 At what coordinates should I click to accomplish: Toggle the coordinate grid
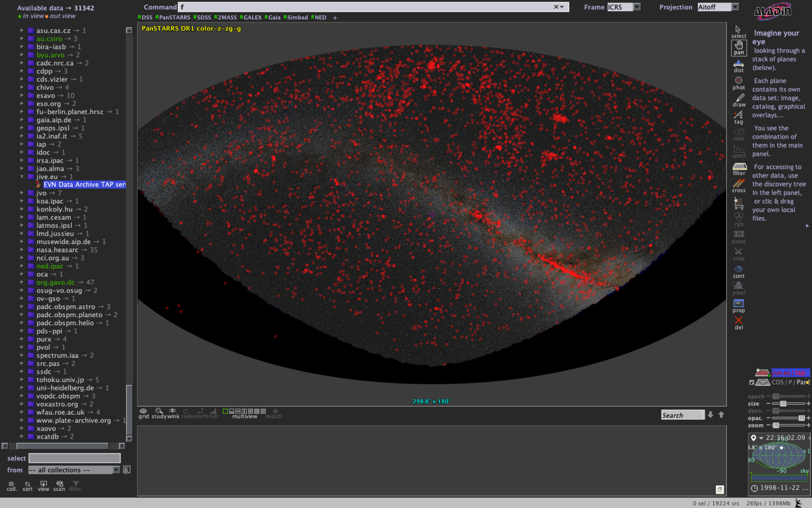coord(143,413)
